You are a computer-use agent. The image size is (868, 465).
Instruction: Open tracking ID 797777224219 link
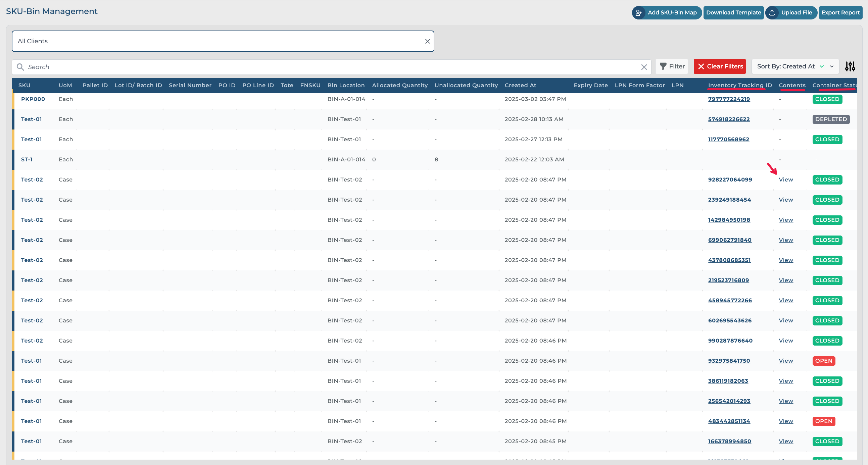click(729, 99)
